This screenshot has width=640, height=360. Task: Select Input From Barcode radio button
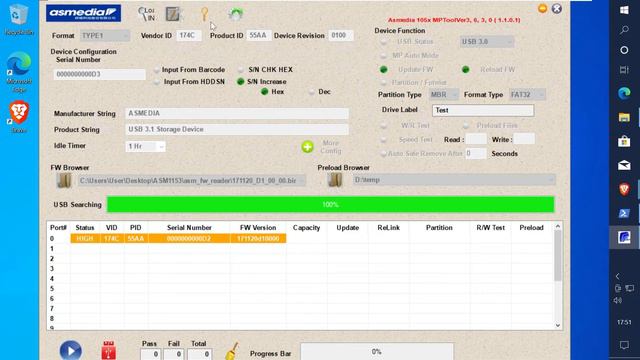(x=157, y=70)
